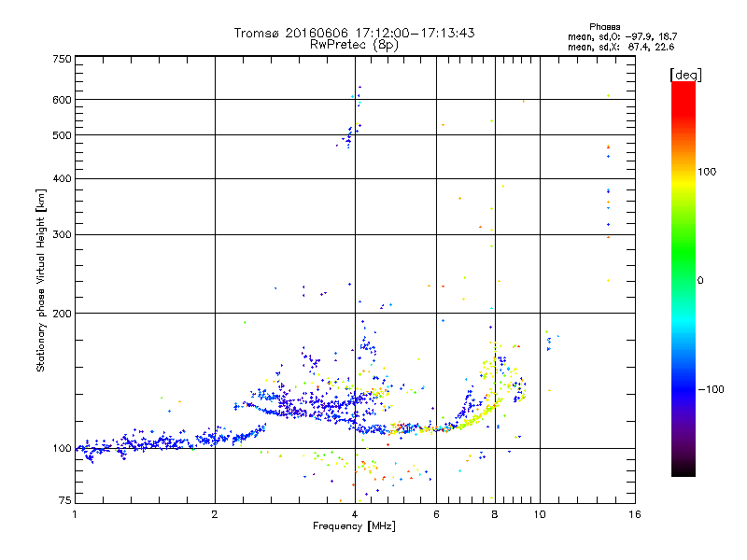Viewport: 747px width, 560px height.
Task: Click the x-axis tick label "6"
Action: click(436, 514)
